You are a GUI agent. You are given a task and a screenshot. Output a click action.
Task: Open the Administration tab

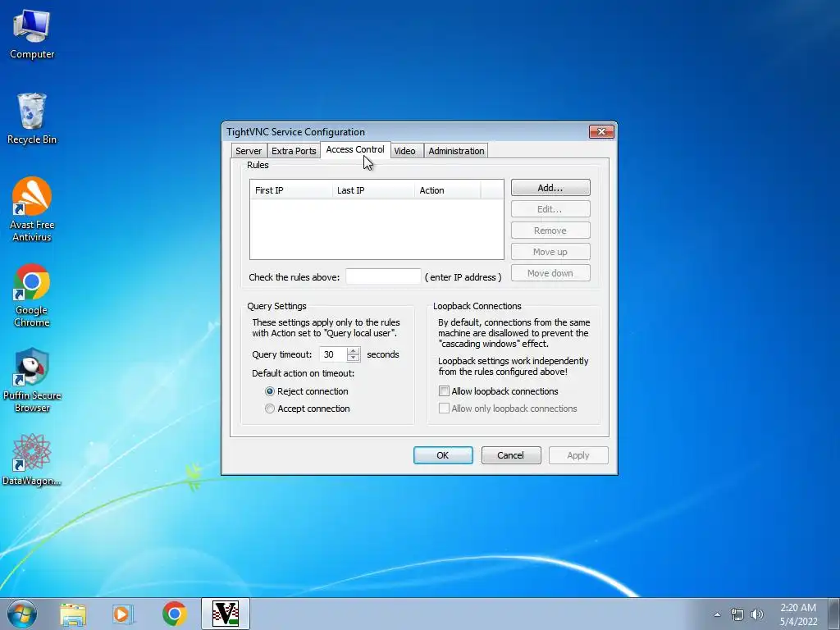coord(456,151)
